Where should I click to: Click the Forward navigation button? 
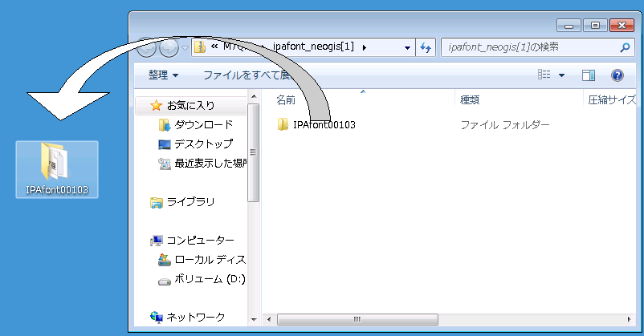click(x=169, y=48)
